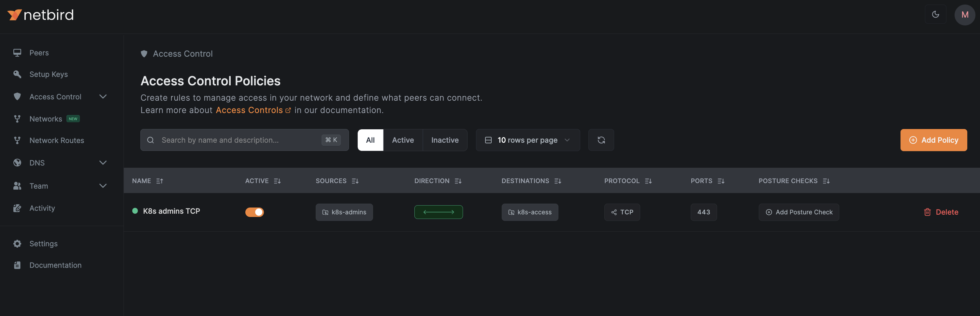
Task: Click the bidirectional direction arrow badge
Action: [x=438, y=212]
